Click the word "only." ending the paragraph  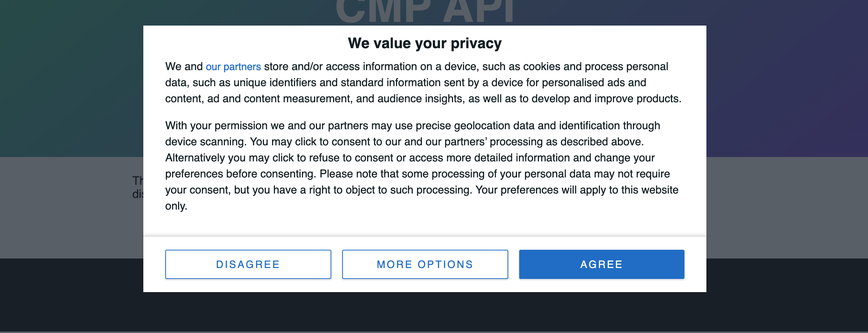tap(176, 206)
